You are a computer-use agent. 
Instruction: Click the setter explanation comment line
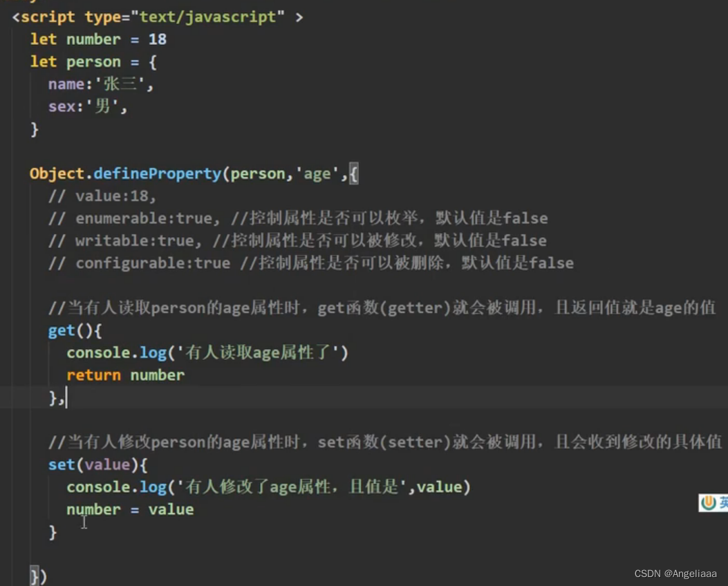(385, 442)
